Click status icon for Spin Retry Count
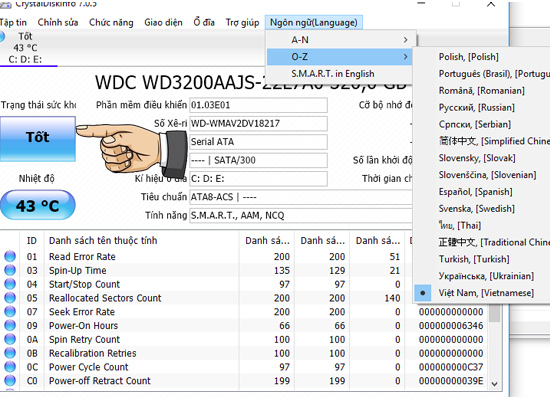Image resolution: width=550 pixels, height=400 pixels. (10, 339)
